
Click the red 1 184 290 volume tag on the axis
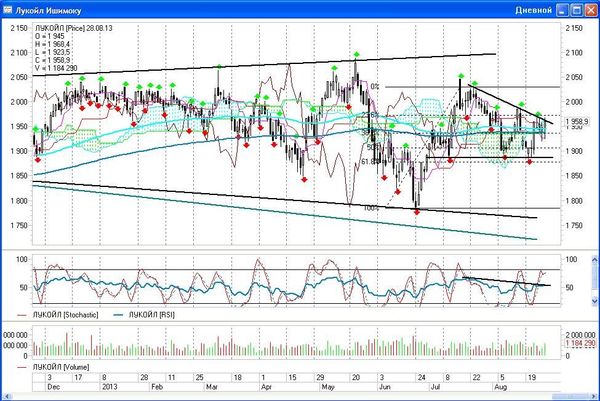[x=580, y=343]
